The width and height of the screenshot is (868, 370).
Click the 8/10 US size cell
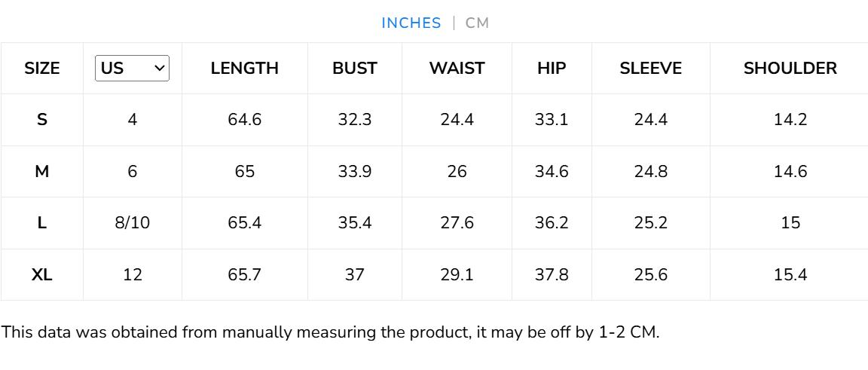tap(133, 223)
